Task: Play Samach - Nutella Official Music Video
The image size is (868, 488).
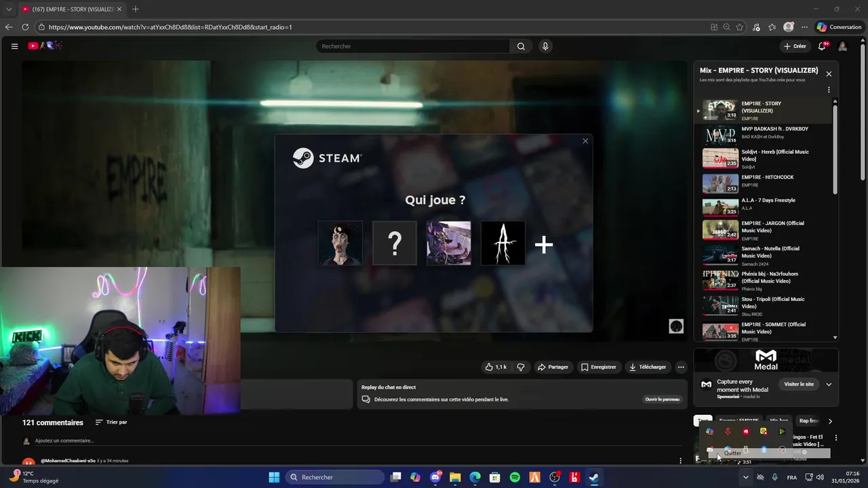Action: point(763,256)
